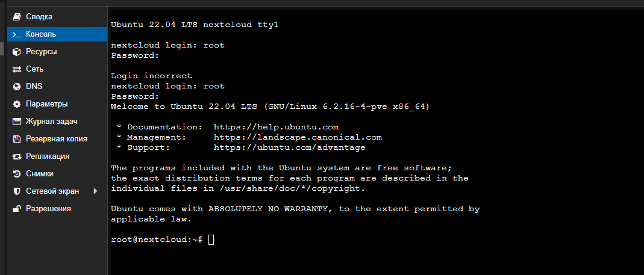
Task: Click the Сетевой экран shield icon
Action: click(16, 191)
